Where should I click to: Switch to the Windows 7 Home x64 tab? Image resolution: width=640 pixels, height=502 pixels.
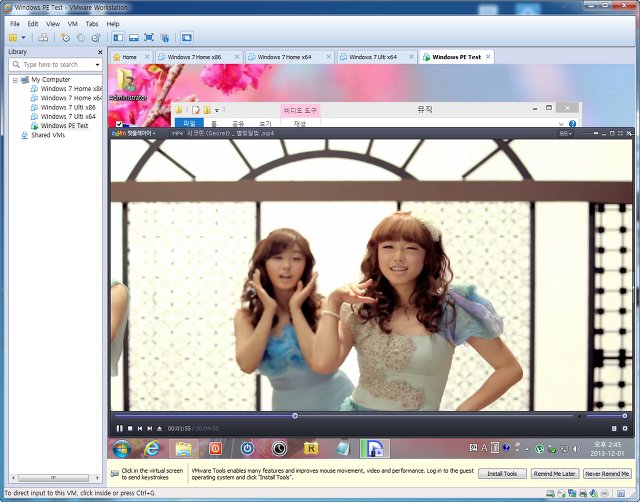(x=284, y=57)
